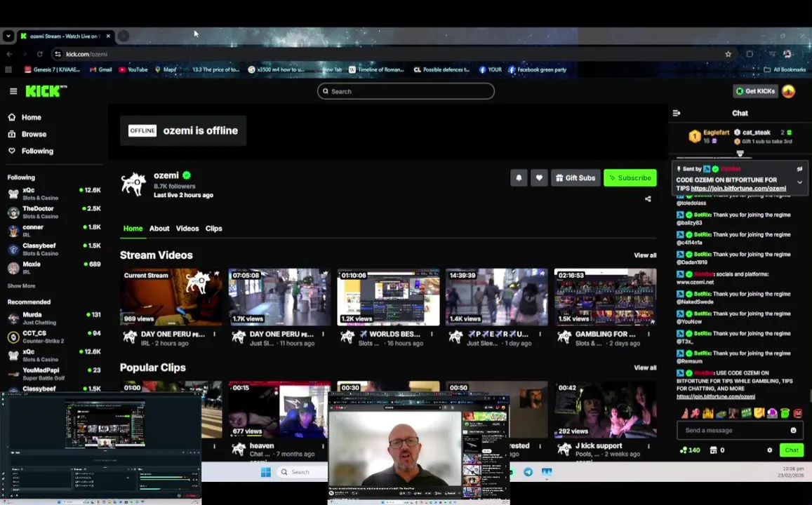This screenshot has width=812, height=505.
Task: Open conner channel in sidebar
Action: pyautogui.click(x=54, y=231)
